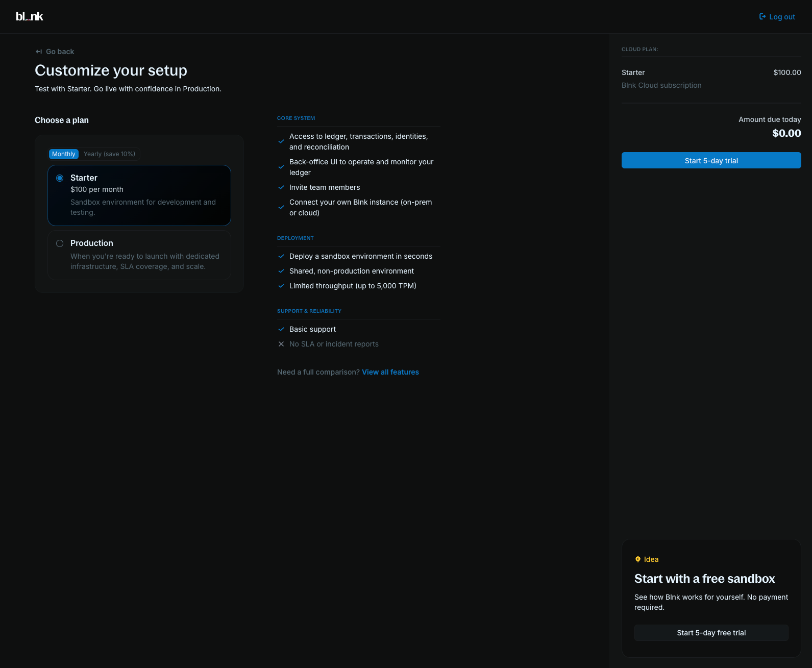Click the log out arrow icon
Viewport: 812px width, 668px height.
pyautogui.click(x=762, y=17)
